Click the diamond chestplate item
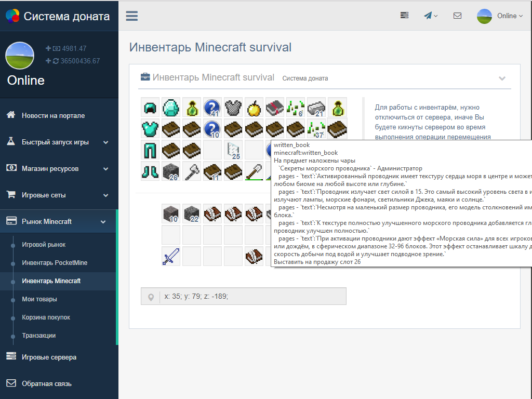 pos(150,128)
